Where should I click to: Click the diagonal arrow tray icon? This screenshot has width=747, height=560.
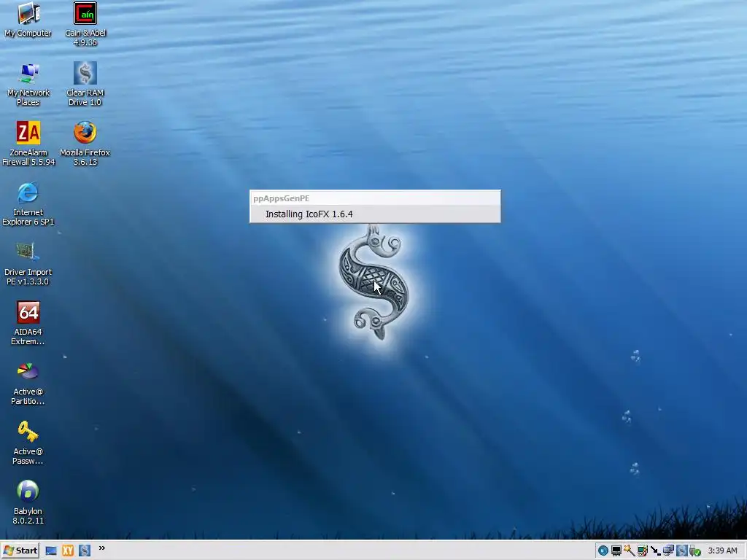pyautogui.click(x=656, y=551)
